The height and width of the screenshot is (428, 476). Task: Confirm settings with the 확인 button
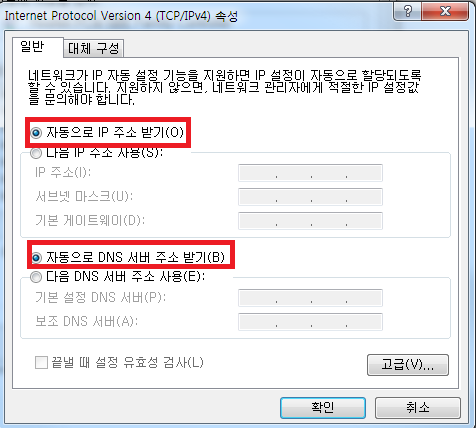tap(323, 408)
